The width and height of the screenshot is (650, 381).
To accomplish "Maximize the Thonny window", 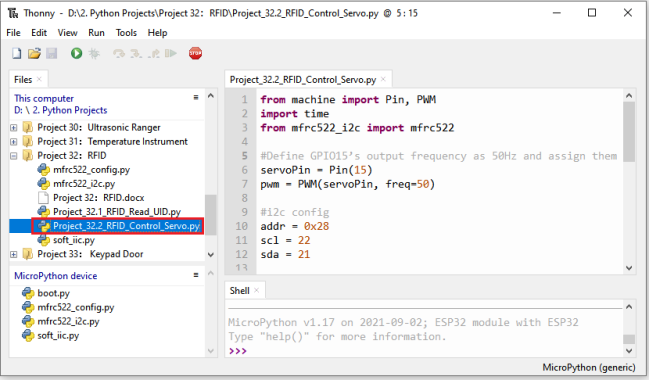I will [x=592, y=13].
